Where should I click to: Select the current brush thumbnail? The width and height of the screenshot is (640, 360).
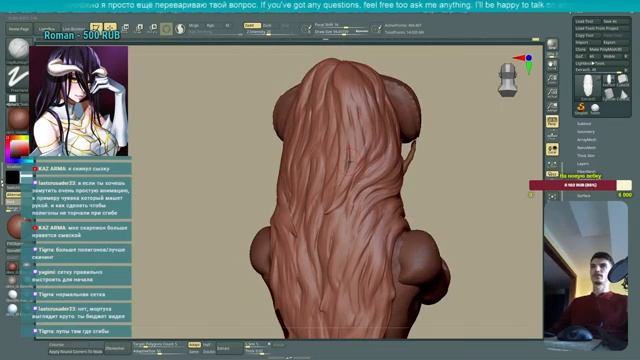[18, 50]
